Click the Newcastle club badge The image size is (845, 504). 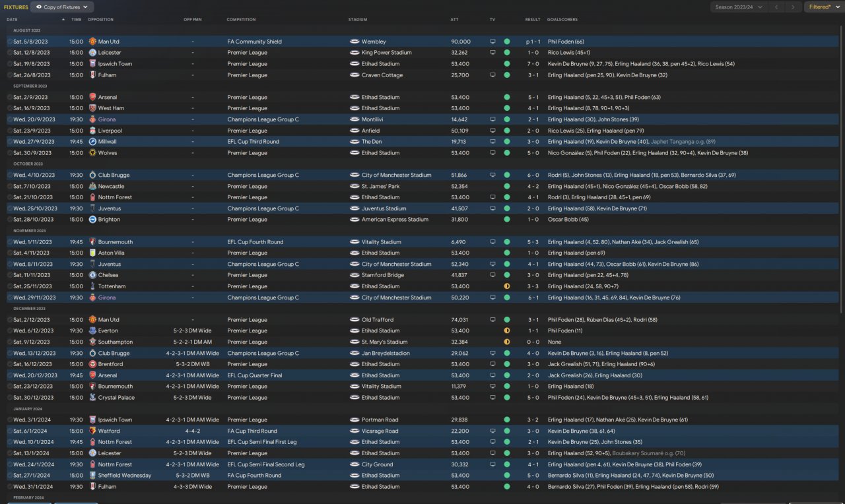tap(92, 187)
